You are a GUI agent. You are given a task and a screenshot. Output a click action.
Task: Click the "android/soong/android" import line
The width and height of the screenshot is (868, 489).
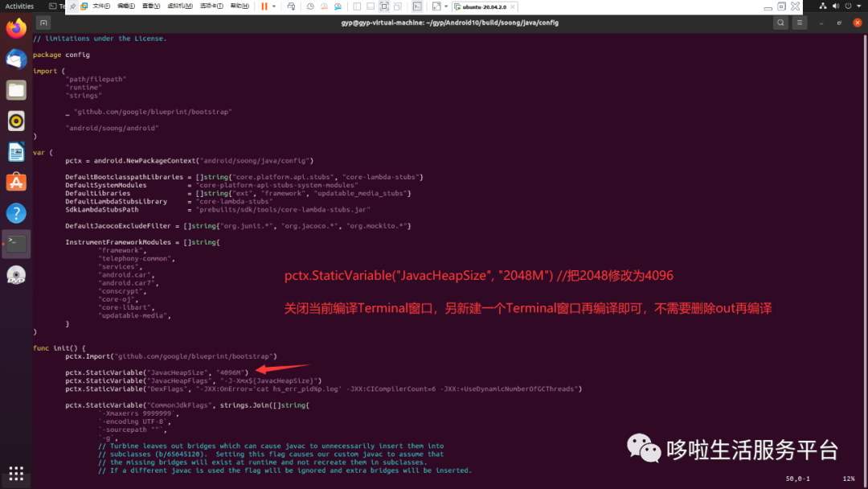(112, 128)
